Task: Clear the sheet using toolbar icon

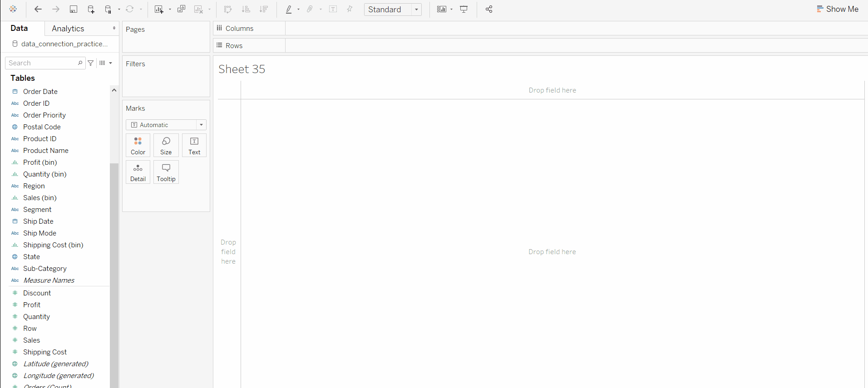Action: 198,9
